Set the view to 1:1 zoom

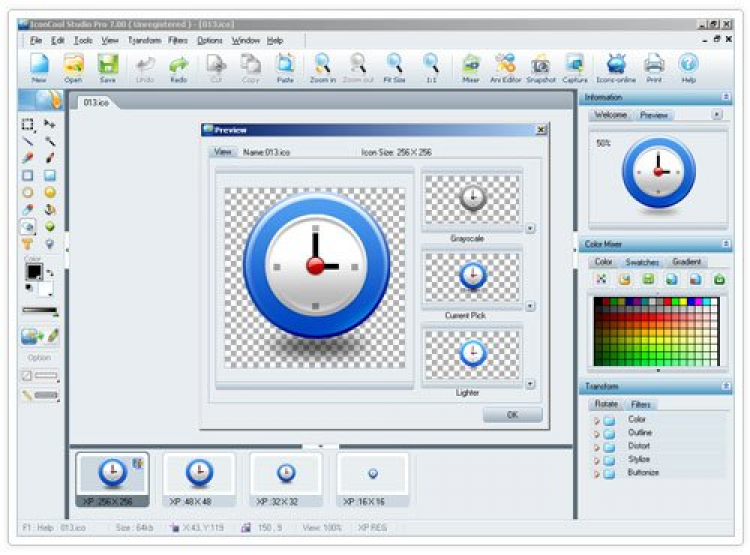click(431, 68)
